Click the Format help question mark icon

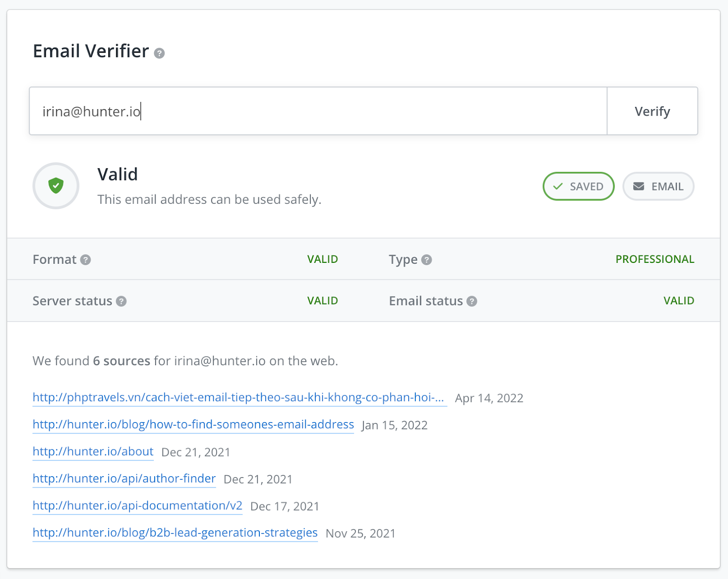(x=86, y=260)
